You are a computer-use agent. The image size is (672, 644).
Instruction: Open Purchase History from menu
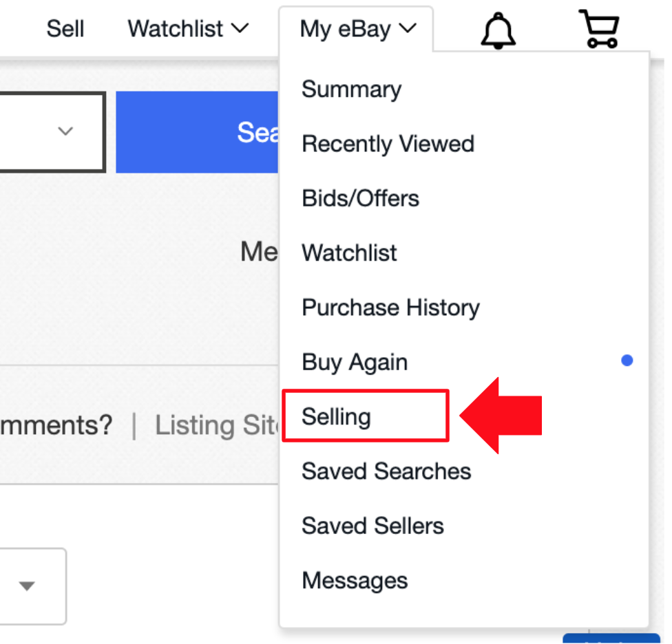390,308
